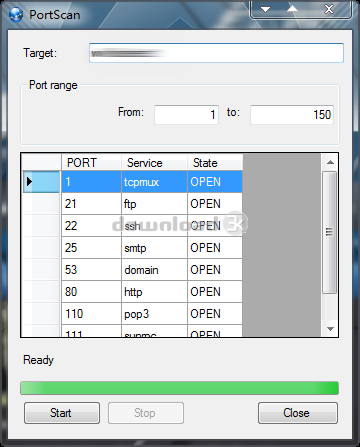Click the to port field showing 150
360x447 pixels.
coord(292,115)
